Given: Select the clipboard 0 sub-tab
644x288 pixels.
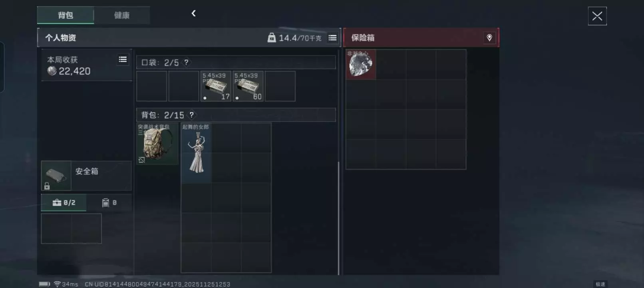Looking at the screenshot, I should pos(109,202).
